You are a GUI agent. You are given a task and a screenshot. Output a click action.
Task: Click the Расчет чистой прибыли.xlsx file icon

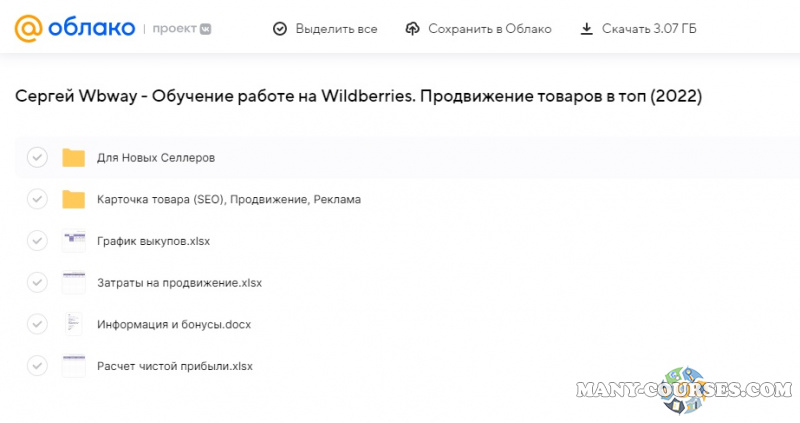coord(73,366)
